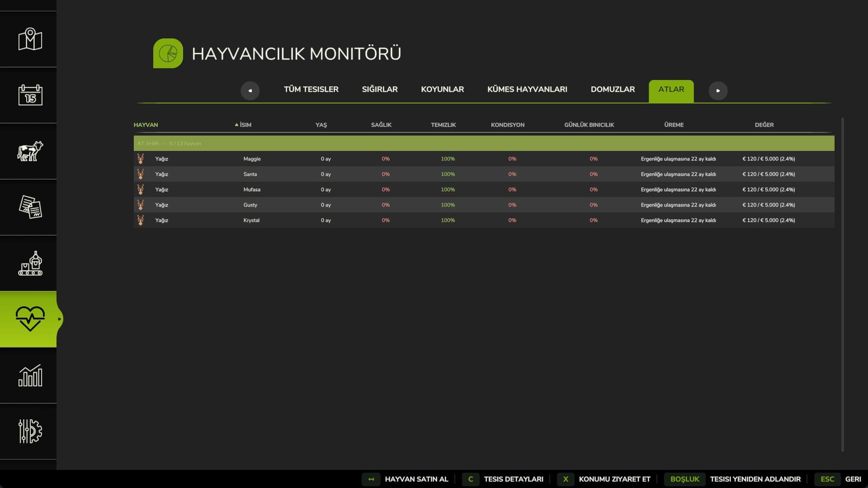Open the animals cow sidebar page
This screenshot has height=488, width=868.
[30, 151]
